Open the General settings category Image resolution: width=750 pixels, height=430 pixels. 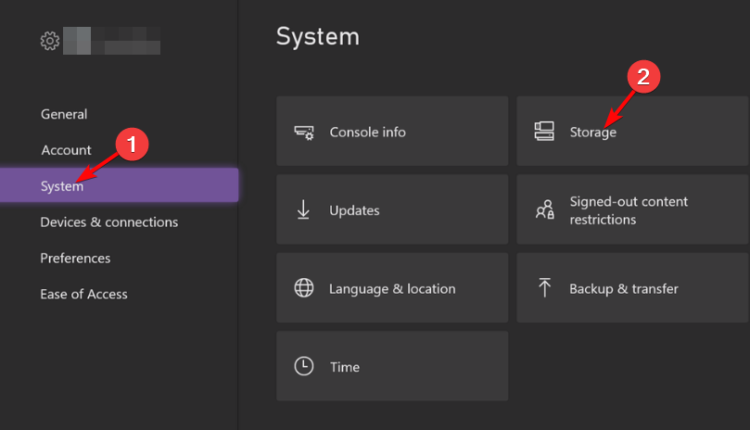64,114
